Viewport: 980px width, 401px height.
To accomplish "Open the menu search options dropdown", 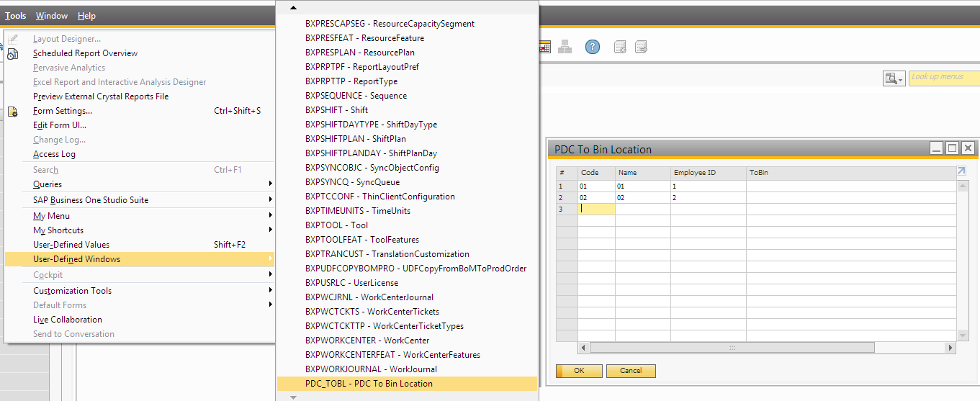I will point(894,78).
